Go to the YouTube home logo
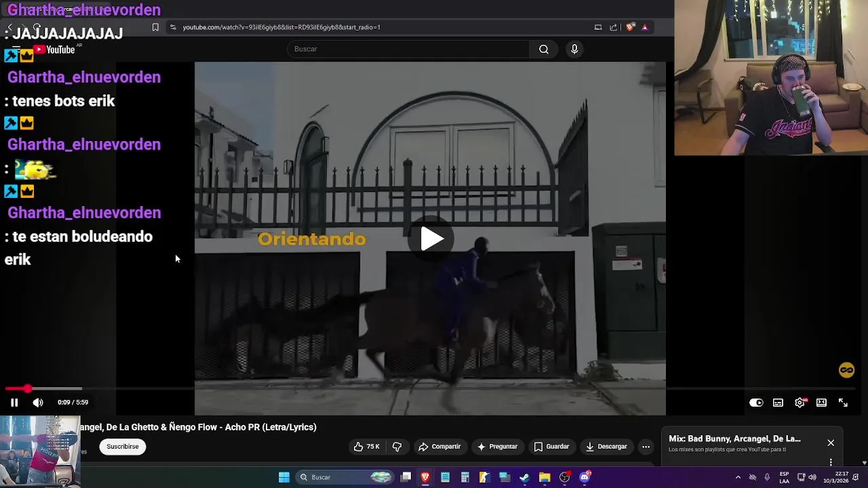 (54, 49)
